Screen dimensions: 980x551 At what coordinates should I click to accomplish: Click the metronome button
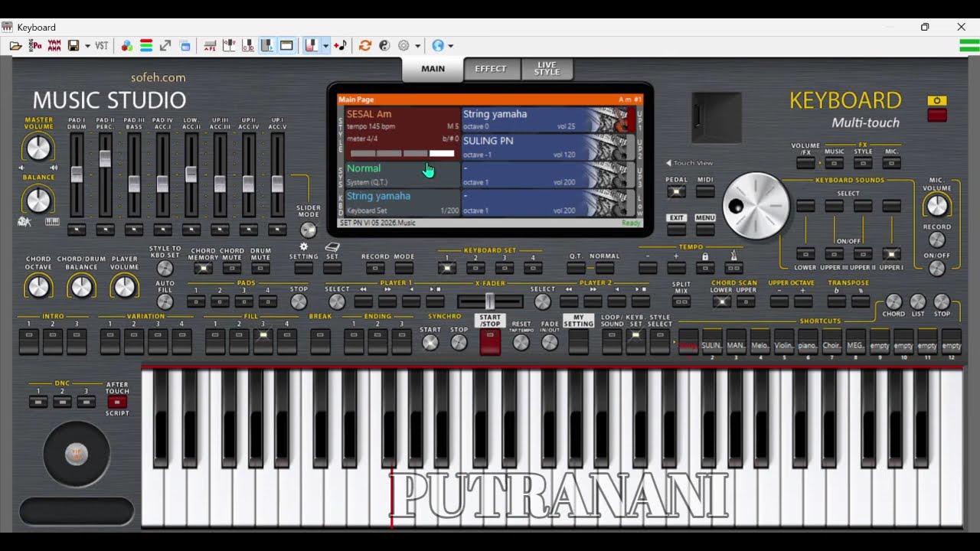point(734,269)
